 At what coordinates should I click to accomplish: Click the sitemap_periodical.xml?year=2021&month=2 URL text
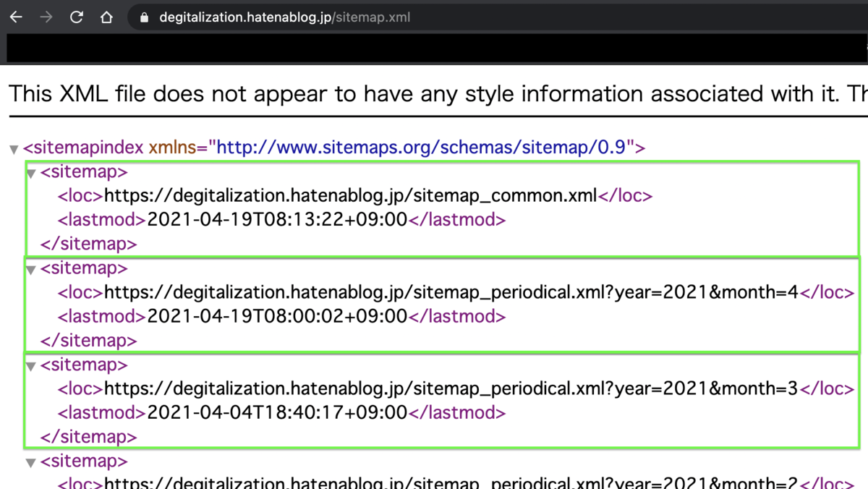coord(451,483)
